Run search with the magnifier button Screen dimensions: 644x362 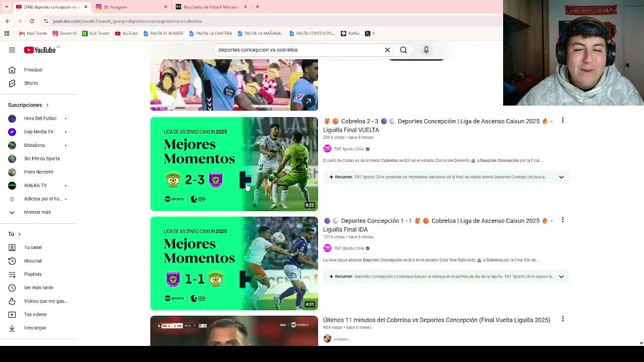tap(404, 50)
